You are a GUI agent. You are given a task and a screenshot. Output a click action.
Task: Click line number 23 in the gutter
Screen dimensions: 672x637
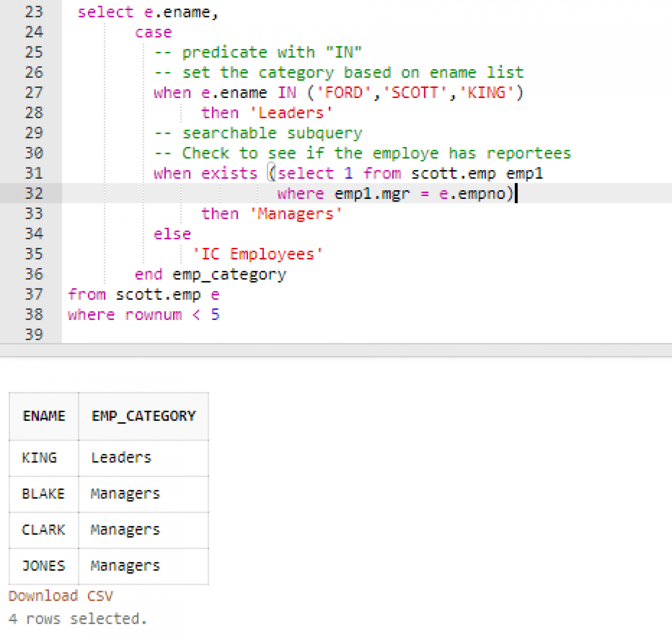34,12
